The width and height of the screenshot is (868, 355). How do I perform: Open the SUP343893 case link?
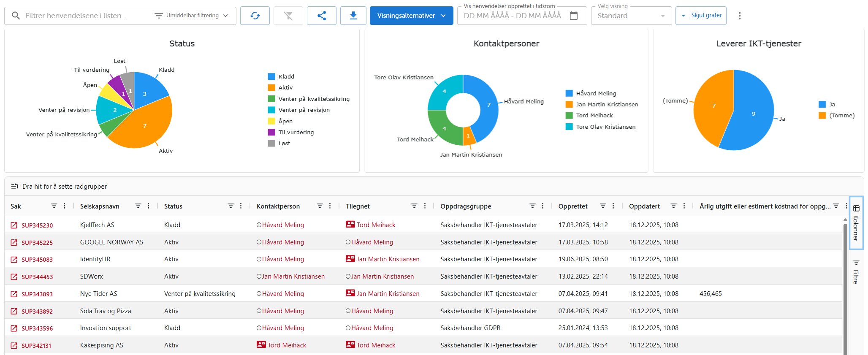pos(37,294)
